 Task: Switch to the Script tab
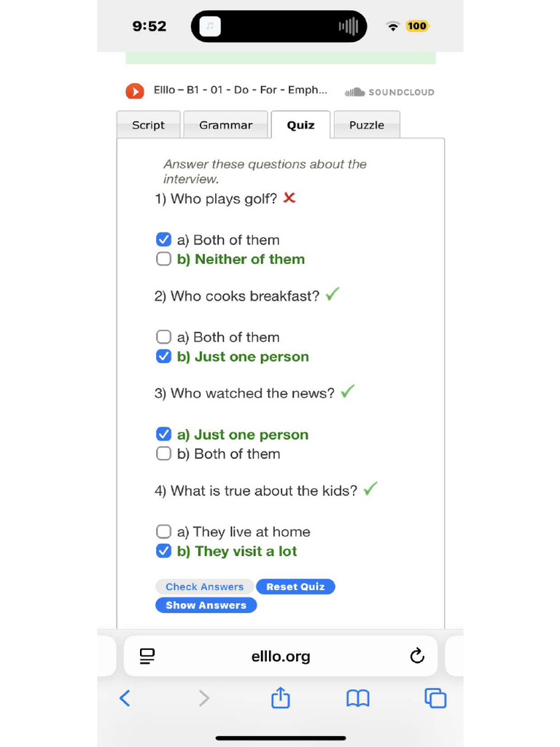(148, 125)
